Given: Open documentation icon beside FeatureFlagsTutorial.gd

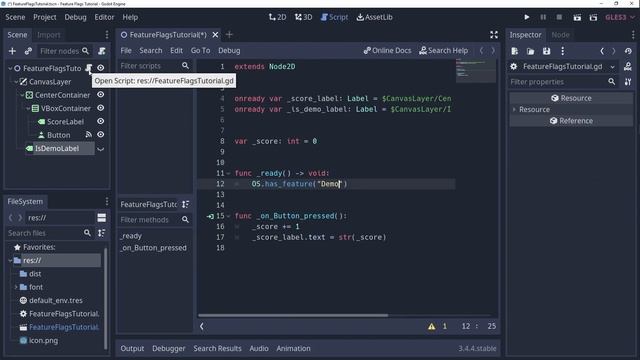Looking at the screenshot, I should click(628, 67).
